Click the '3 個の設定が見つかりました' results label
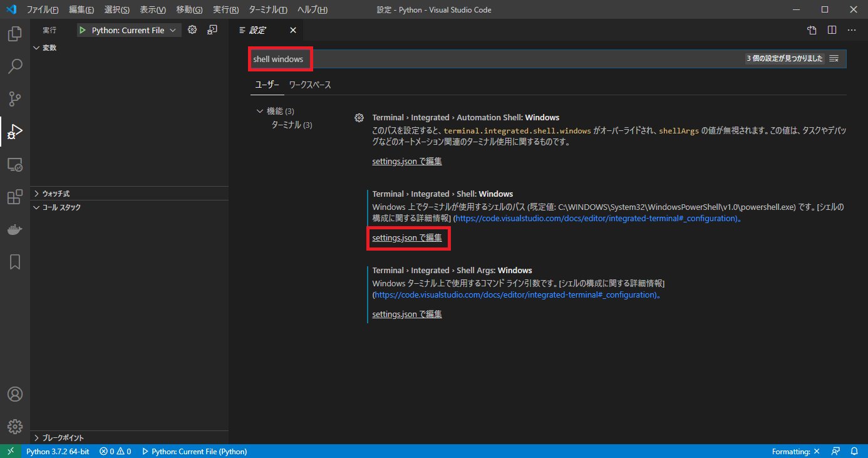This screenshot has width=868, height=458. tap(784, 58)
